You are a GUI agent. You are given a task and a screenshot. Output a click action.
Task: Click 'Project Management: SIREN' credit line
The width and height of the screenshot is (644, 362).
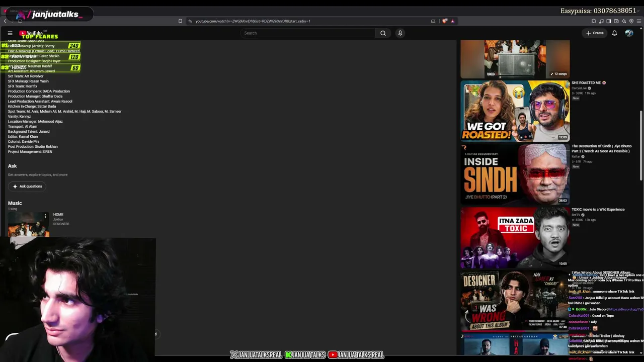coord(30,152)
